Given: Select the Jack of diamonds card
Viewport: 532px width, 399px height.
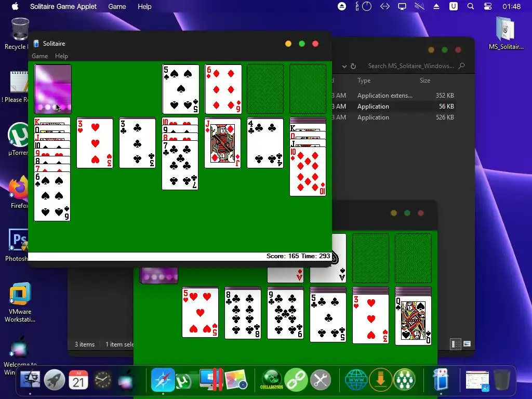Looking at the screenshot, I should click(x=222, y=143).
